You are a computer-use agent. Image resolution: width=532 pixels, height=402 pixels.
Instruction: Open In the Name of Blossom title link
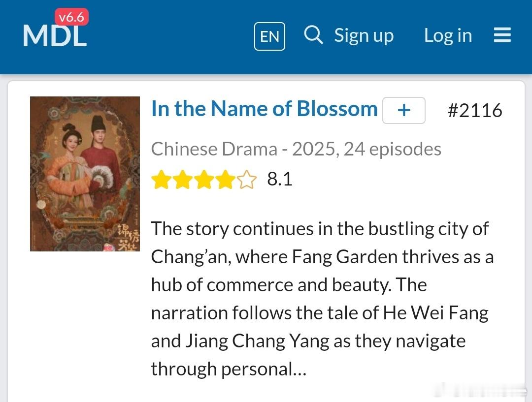point(265,109)
